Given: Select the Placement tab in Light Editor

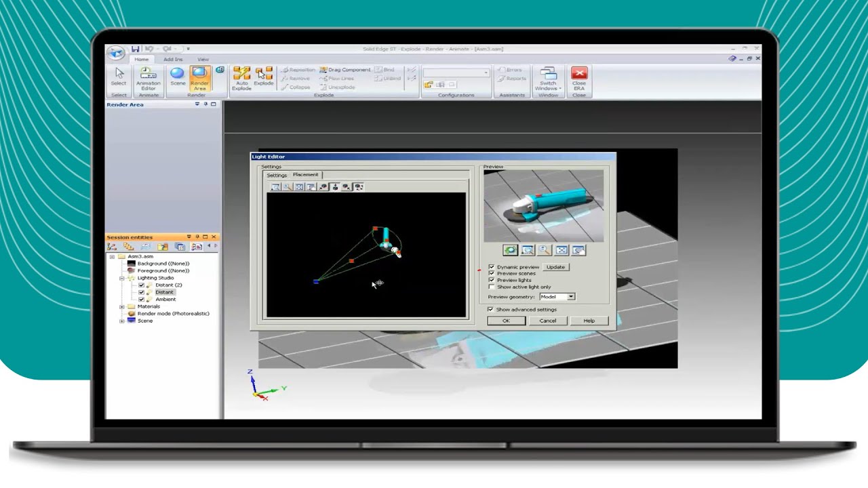Looking at the screenshot, I should pos(305,175).
